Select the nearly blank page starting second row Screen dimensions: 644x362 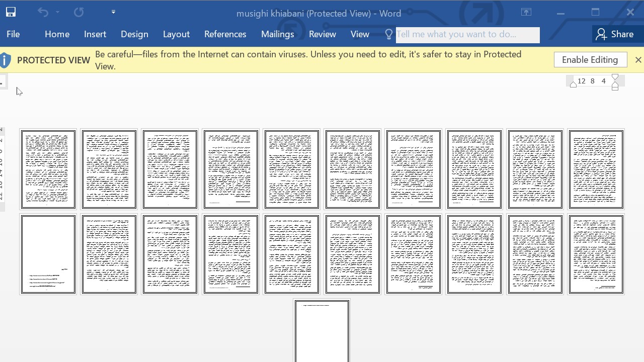coord(48,254)
